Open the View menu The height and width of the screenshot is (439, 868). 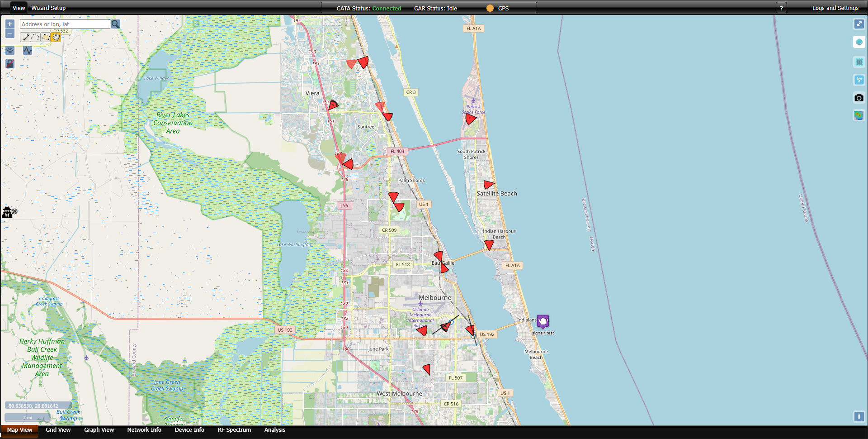[x=19, y=8]
